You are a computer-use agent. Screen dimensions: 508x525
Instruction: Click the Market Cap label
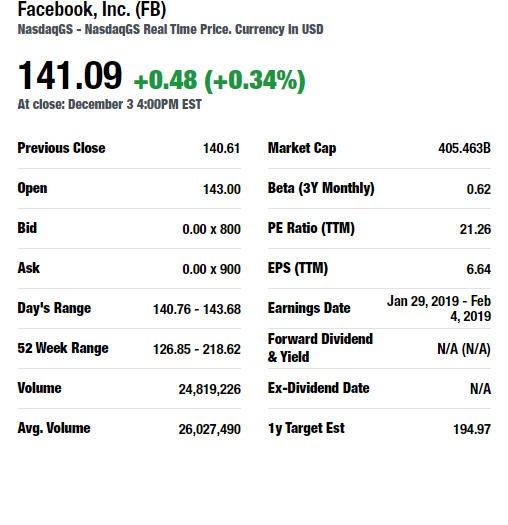point(302,148)
